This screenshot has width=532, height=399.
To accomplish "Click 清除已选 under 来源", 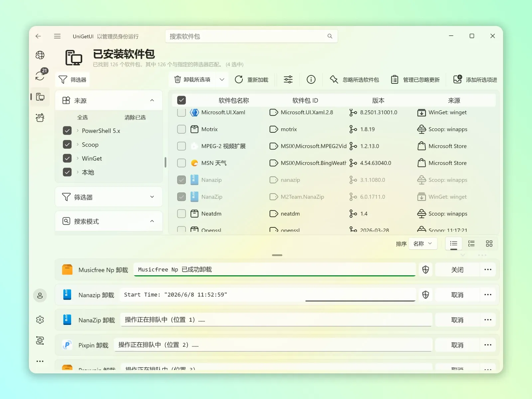I will pyautogui.click(x=135, y=117).
